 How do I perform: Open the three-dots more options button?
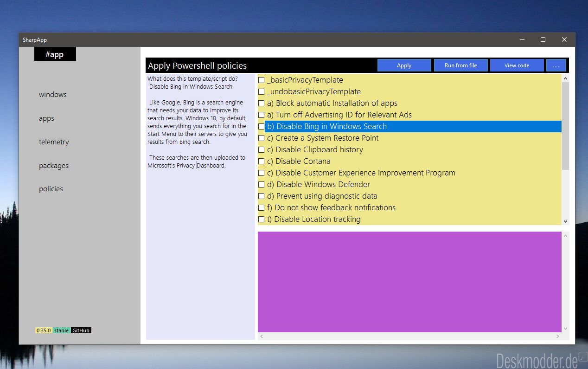coord(556,65)
